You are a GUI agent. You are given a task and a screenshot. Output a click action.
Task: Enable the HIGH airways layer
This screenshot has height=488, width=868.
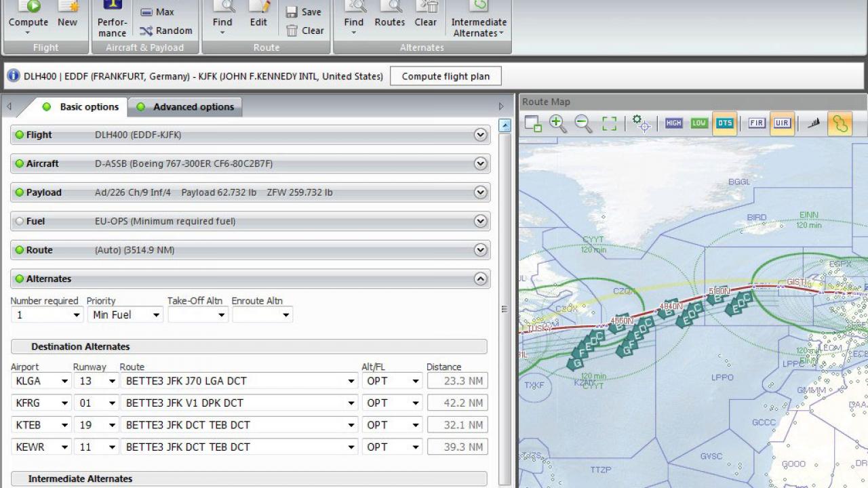673,124
